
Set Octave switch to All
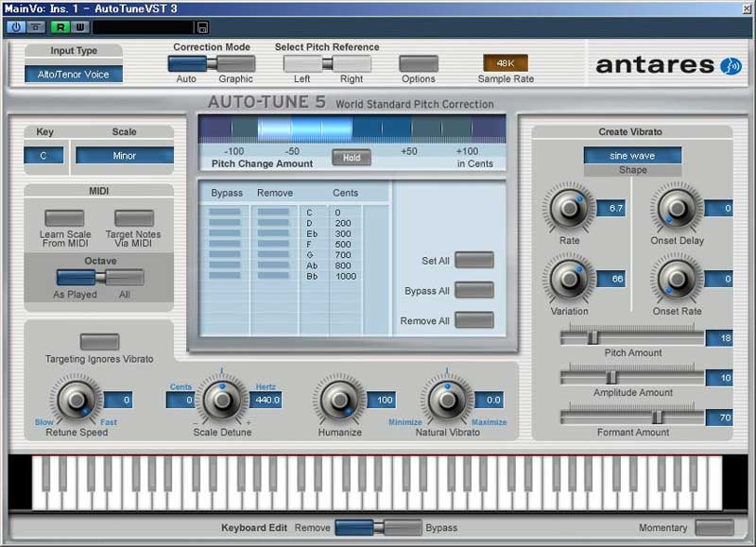tap(125, 278)
